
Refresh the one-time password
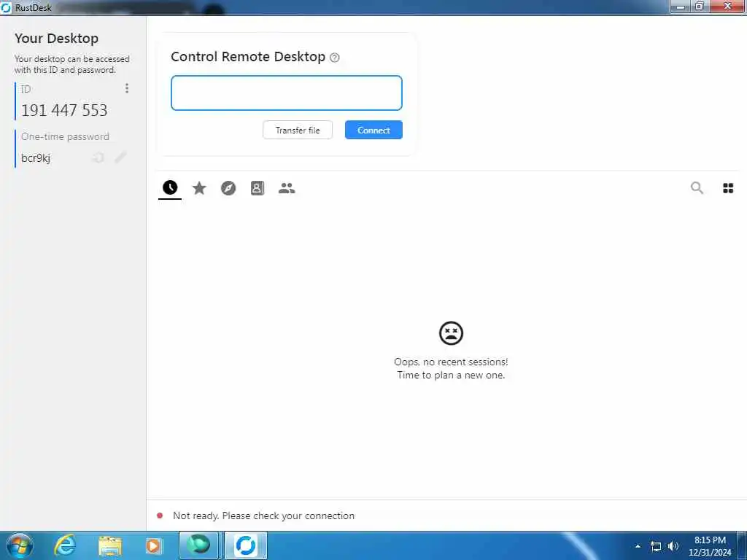[x=98, y=157]
